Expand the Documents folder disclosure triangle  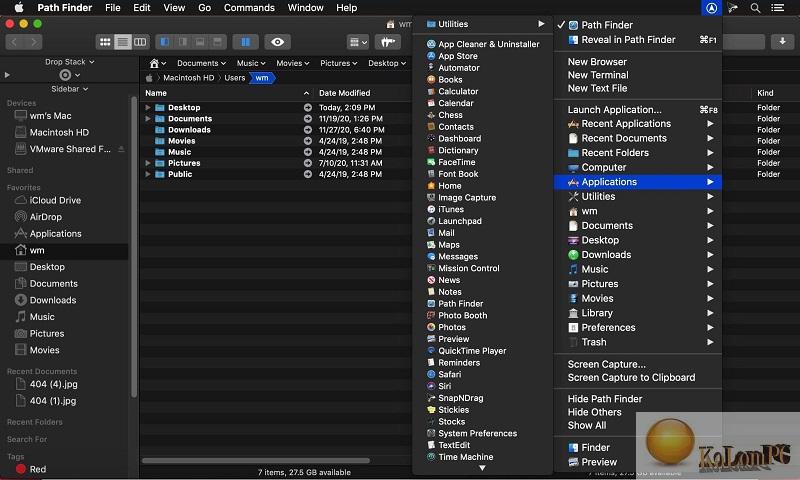pos(147,119)
